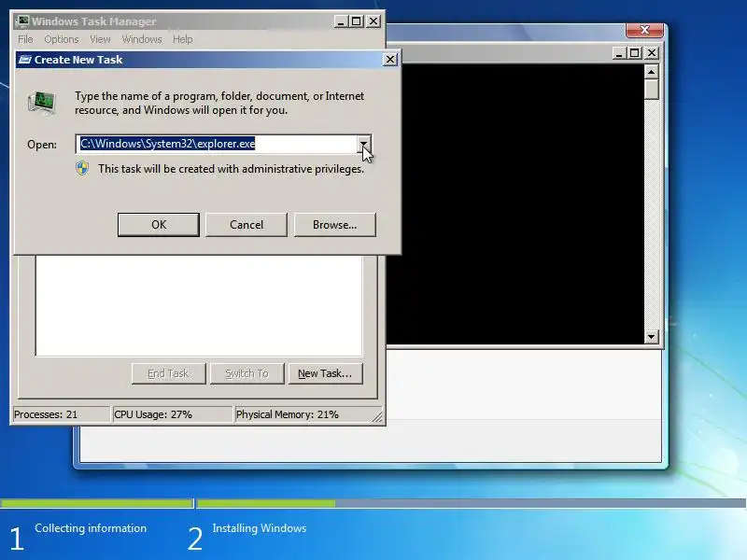747x560 pixels.
Task: Click the End Task button
Action: click(169, 373)
